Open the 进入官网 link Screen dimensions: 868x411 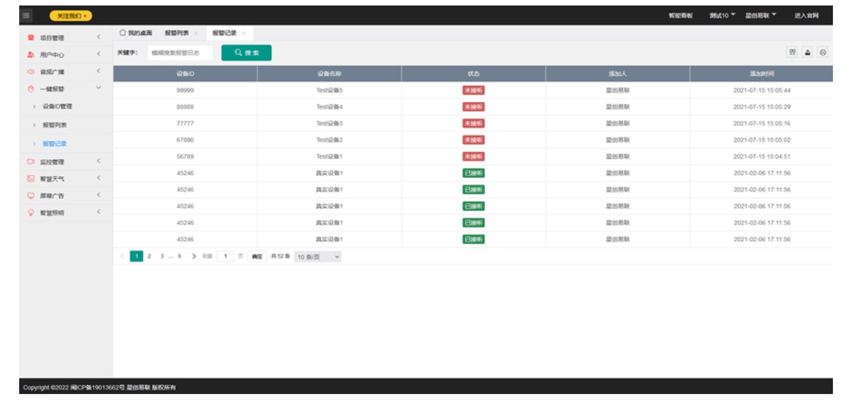806,15
